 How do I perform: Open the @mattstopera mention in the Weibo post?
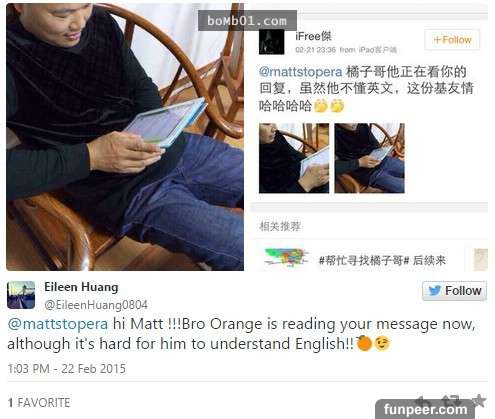point(300,72)
